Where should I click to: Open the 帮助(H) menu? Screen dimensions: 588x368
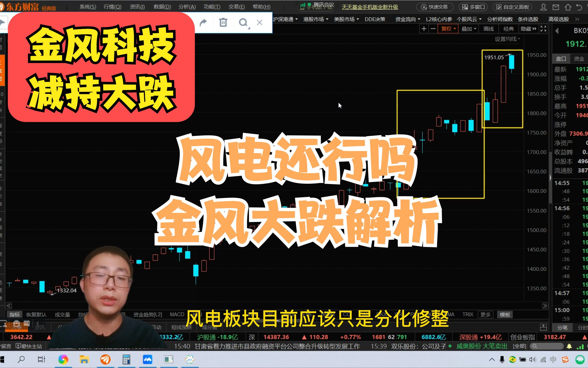(x=262, y=7)
